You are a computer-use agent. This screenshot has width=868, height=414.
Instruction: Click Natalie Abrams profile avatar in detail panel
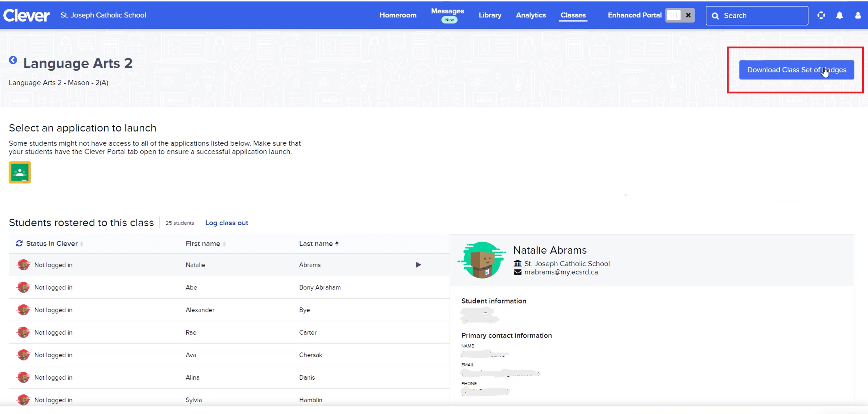(x=481, y=260)
